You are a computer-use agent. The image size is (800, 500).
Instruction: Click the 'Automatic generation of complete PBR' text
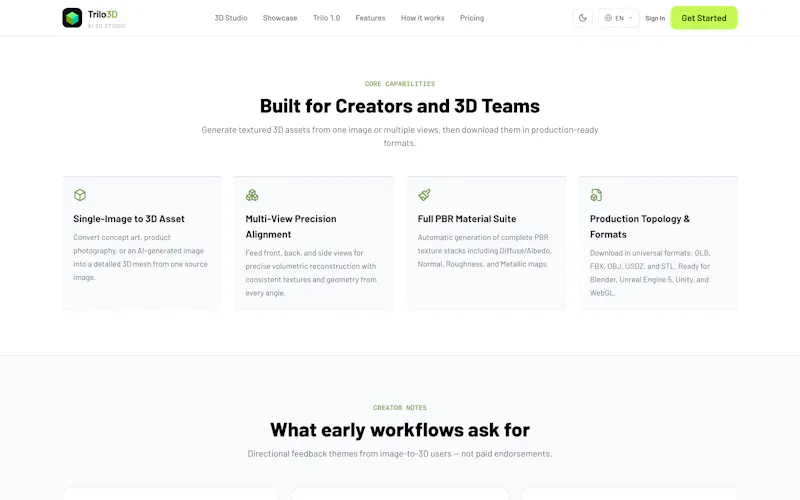pos(485,251)
